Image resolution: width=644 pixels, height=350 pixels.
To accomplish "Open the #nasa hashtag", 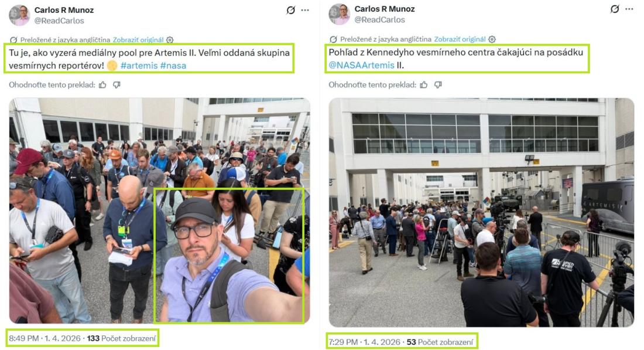I will click(173, 66).
